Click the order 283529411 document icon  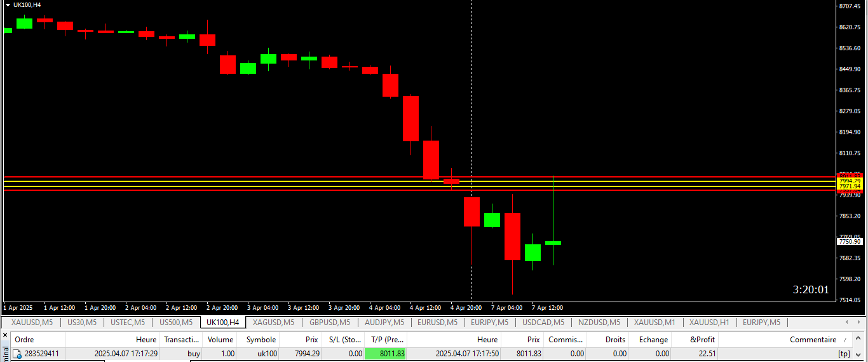click(x=17, y=354)
